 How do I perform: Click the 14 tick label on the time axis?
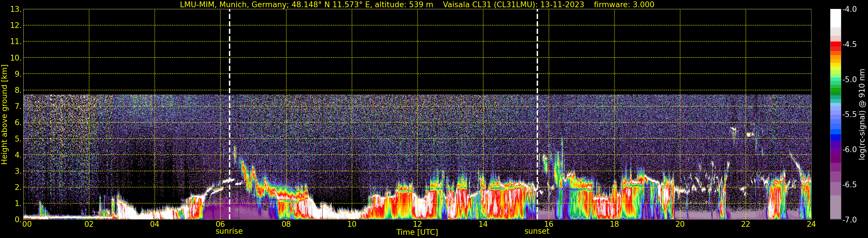[483, 224]
